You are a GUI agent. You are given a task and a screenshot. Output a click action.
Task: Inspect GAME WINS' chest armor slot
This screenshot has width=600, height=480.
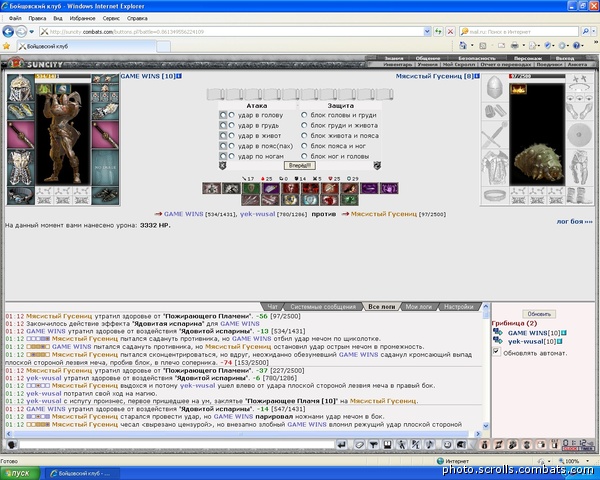click(21, 168)
